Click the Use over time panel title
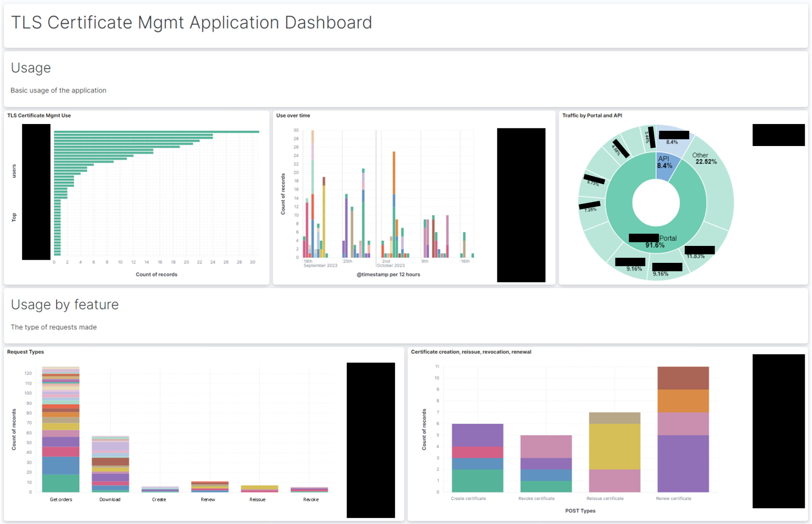The image size is (812, 524). (x=293, y=115)
